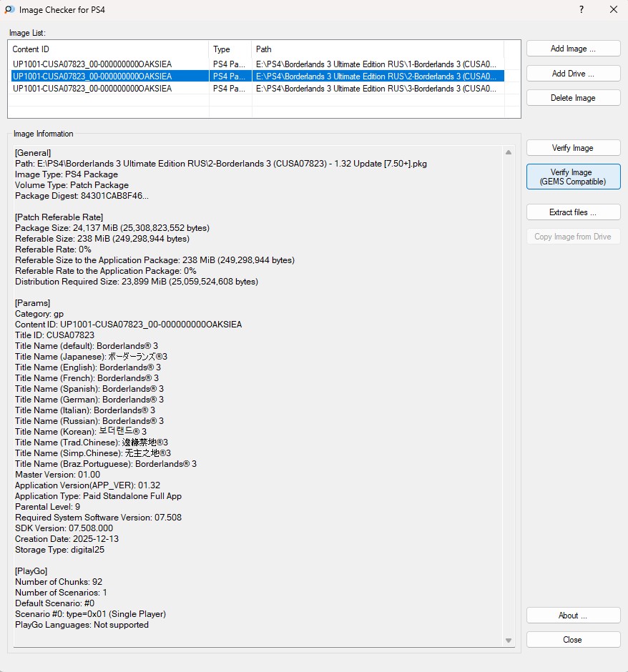Sort list by Content ID column header
628x672 pixels.
109,49
